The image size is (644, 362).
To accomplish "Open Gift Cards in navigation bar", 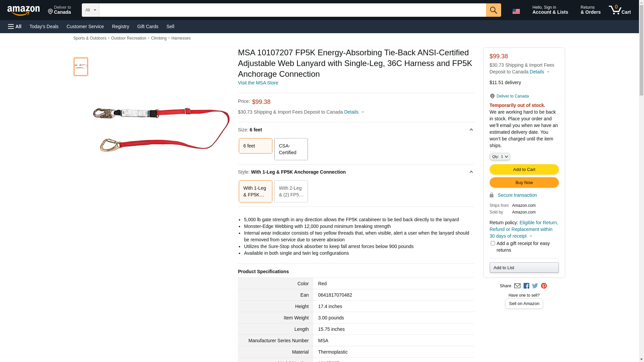I will 148,26.
